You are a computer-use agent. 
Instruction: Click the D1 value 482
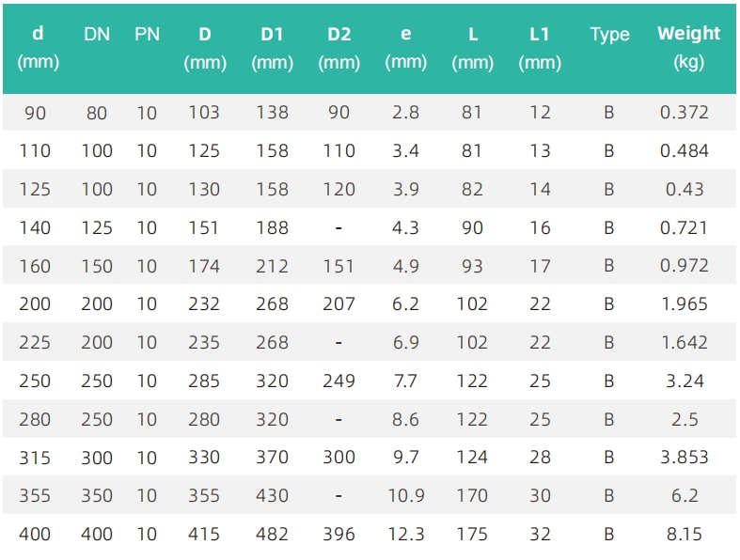(273, 534)
